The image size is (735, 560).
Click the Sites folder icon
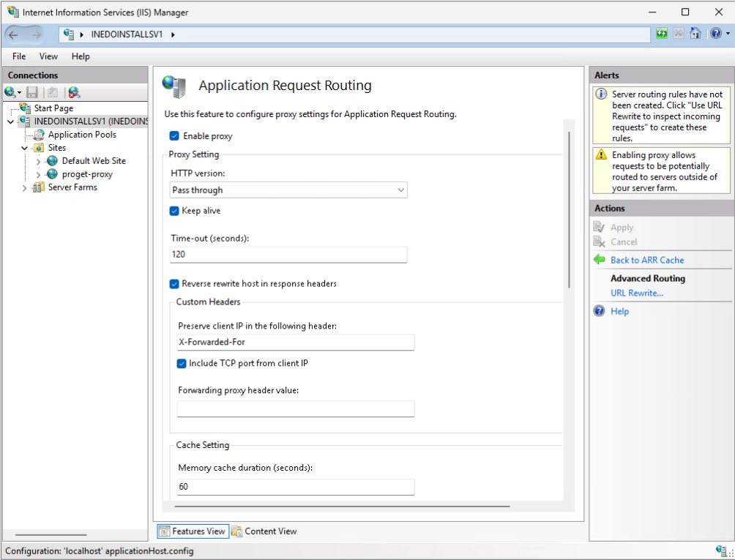point(39,148)
